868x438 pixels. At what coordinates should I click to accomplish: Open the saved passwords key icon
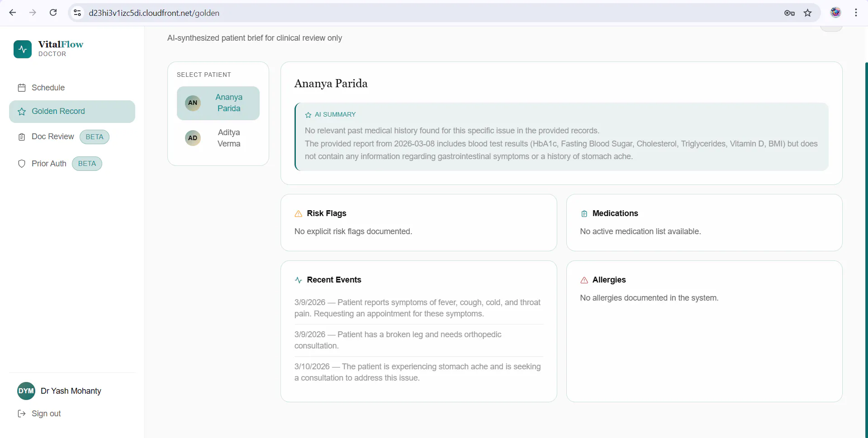pyautogui.click(x=789, y=13)
